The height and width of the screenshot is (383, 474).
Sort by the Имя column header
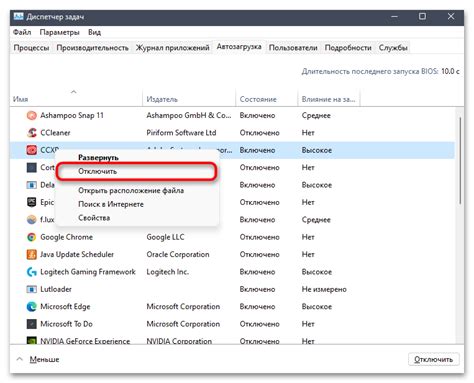pyautogui.click(x=76, y=99)
